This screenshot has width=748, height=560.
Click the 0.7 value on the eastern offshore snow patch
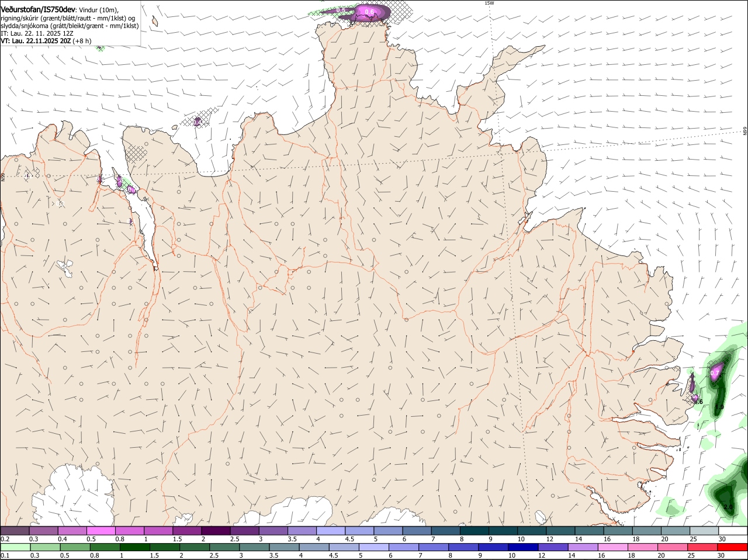coord(716,373)
